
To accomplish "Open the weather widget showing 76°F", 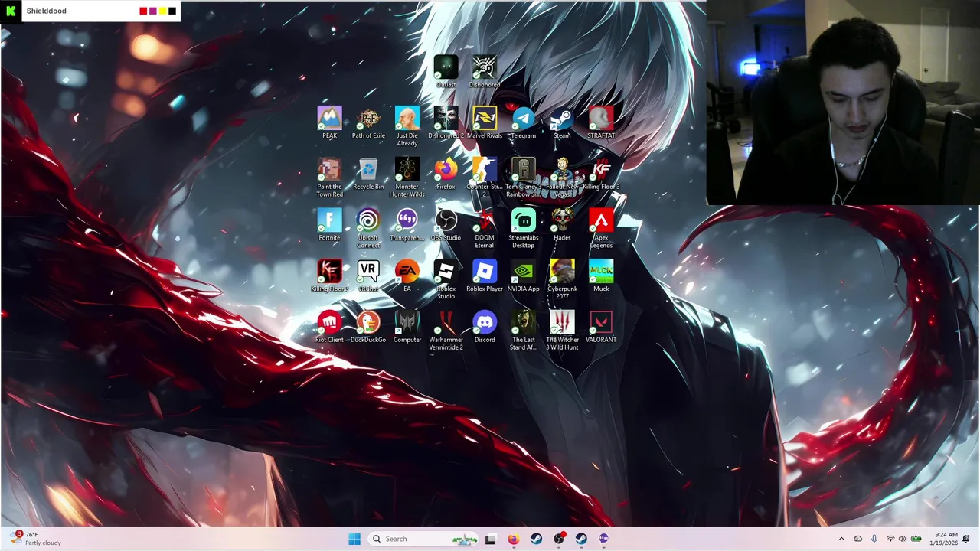I will pyautogui.click(x=35, y=539).
